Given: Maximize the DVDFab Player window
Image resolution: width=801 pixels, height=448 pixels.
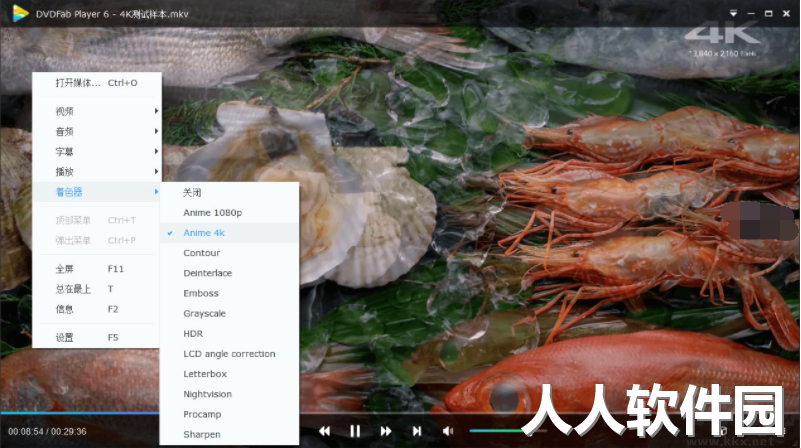Looking at the screenshot, I should tap(768, 13).
